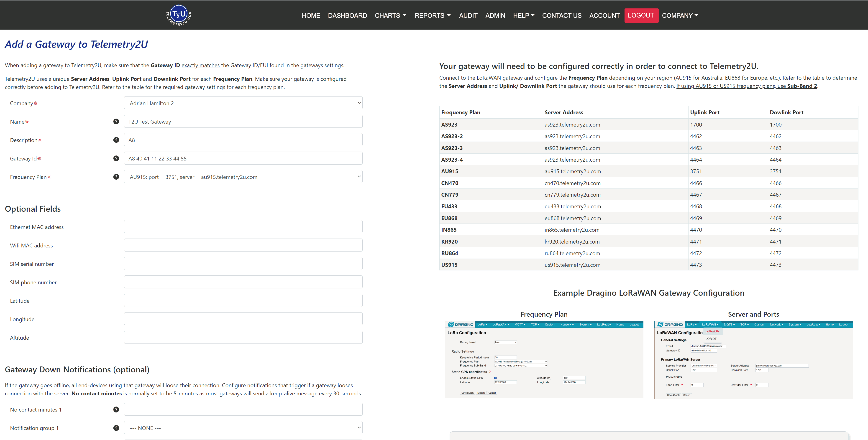Click the Wifi MAC address field

[243, 245]
